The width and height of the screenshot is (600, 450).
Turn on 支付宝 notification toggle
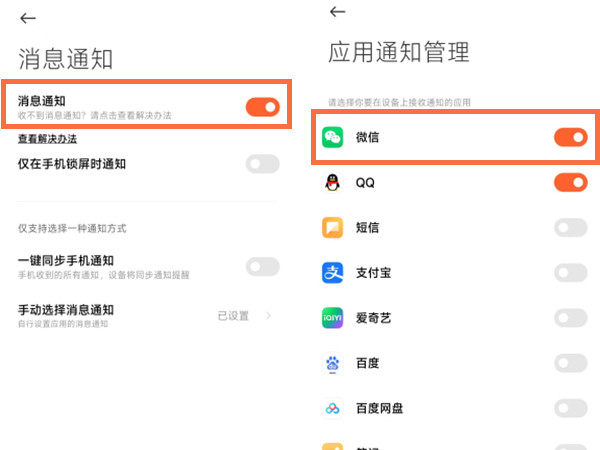click(570, 273)
